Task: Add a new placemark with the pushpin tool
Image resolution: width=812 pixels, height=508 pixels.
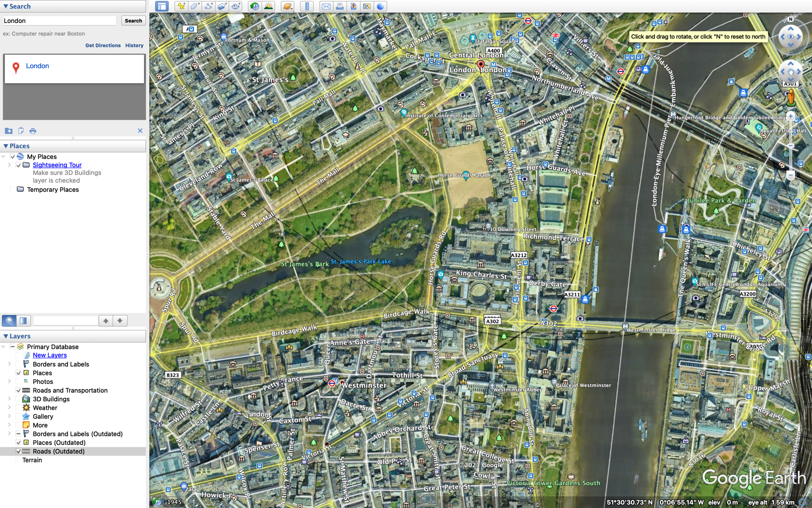Action: (182, 6)
